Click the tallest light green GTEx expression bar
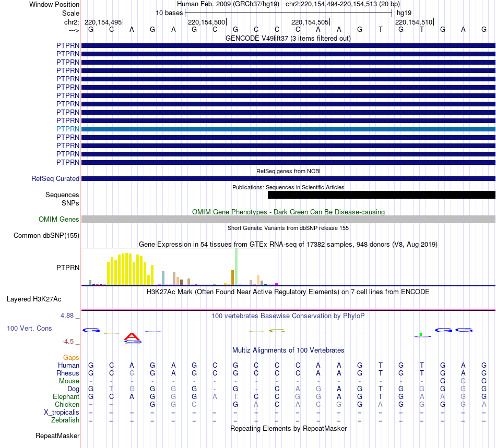The height and width of the screenshot is (448, 496). (236, 267)
